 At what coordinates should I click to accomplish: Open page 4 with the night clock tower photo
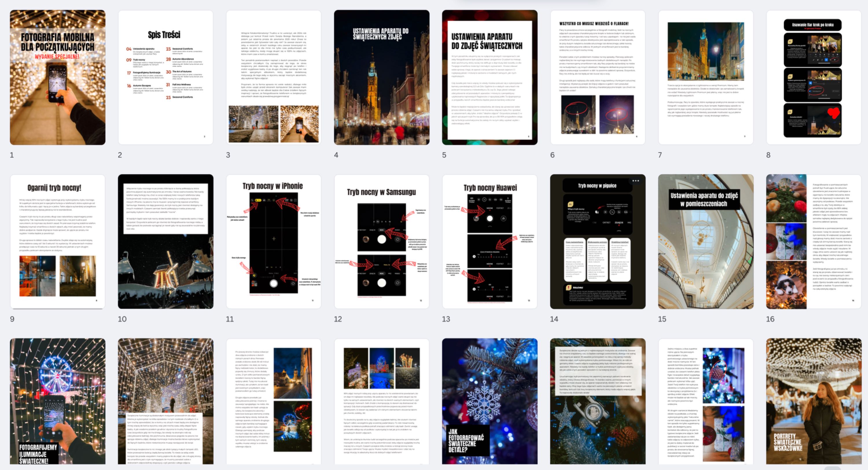click(381, 78)
